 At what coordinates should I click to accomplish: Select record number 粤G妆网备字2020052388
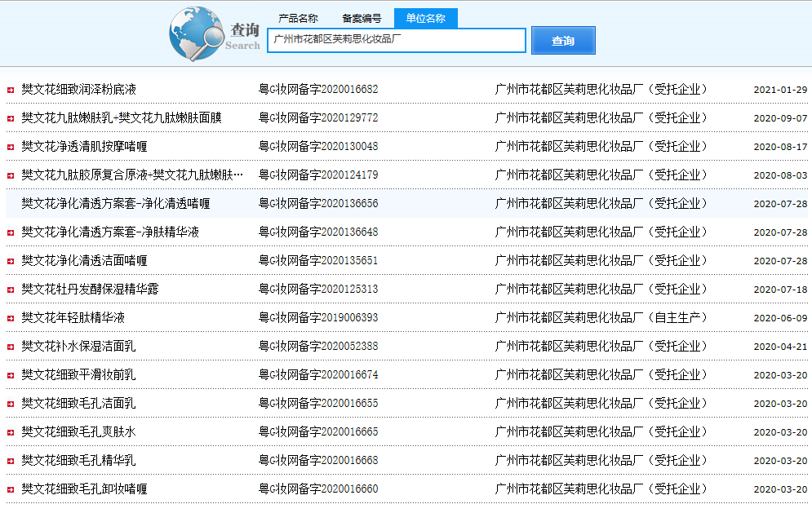click(x=318, y=346)
